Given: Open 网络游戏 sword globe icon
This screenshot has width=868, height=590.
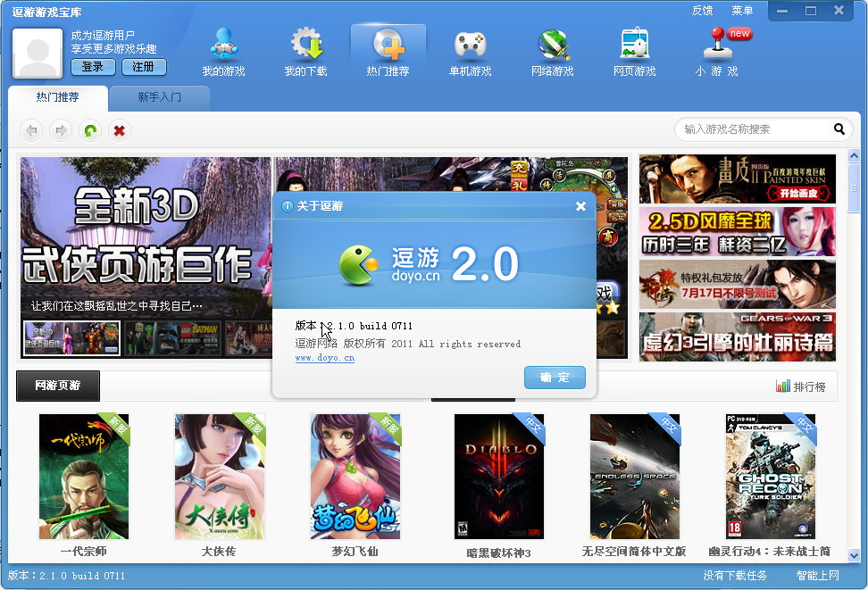Looking at the screenshot, I should click(553, 52).
